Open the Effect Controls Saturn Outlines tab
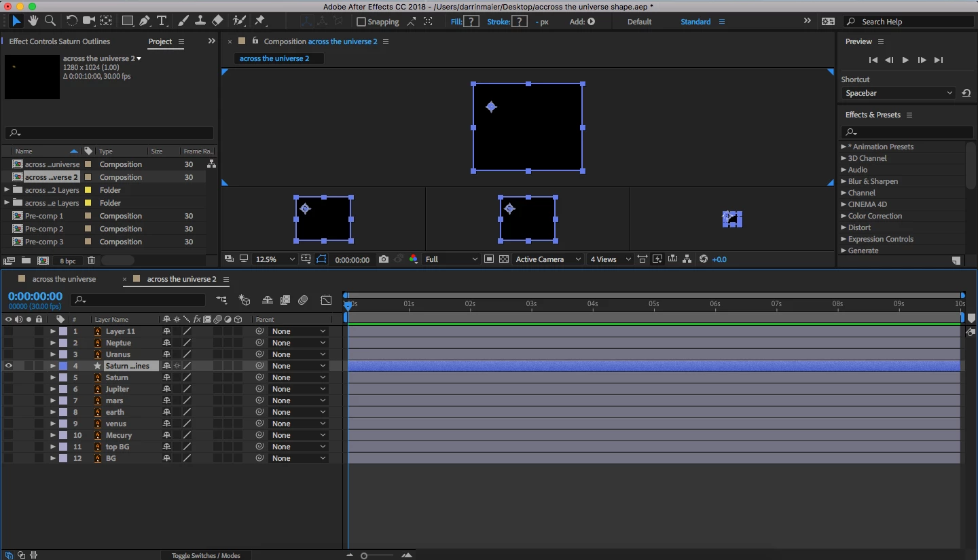978x560 pixels. (59, 41)
